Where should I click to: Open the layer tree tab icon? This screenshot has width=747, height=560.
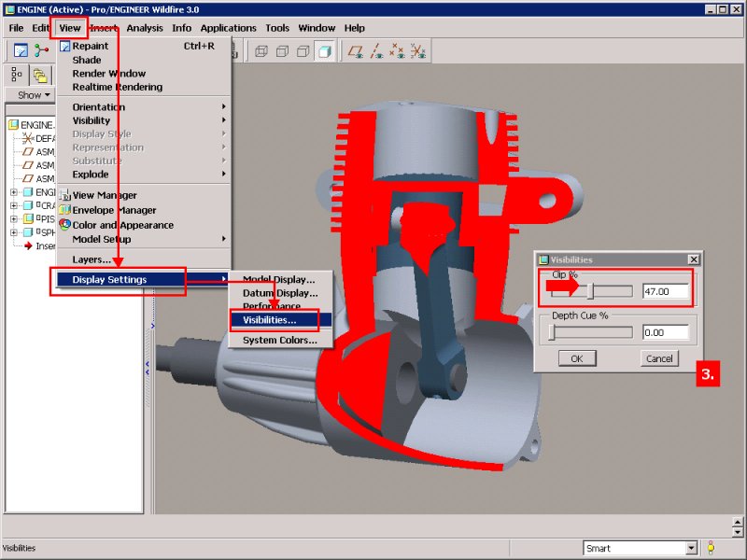40,76
